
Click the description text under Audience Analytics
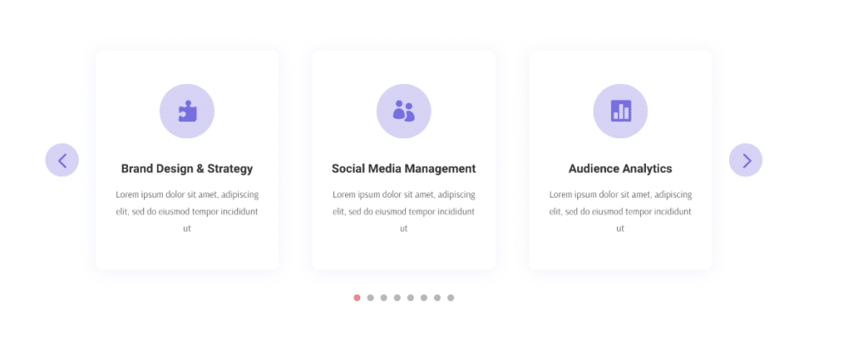coord(620,211)
